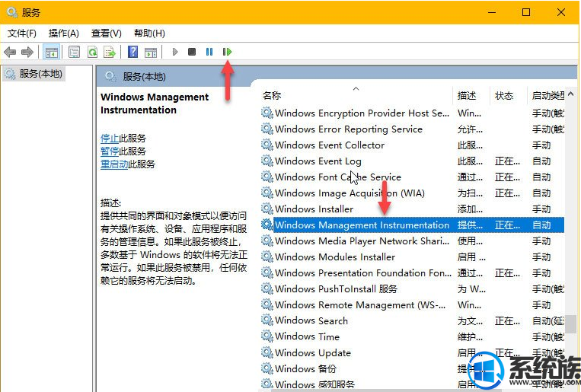Click gear icon of Windows Installer row

pos(267,209)
